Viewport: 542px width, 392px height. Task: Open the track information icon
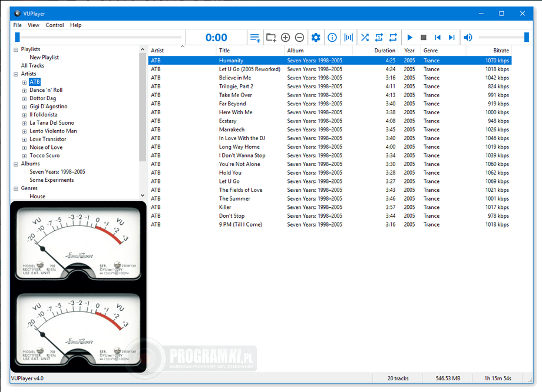(332, 38)
